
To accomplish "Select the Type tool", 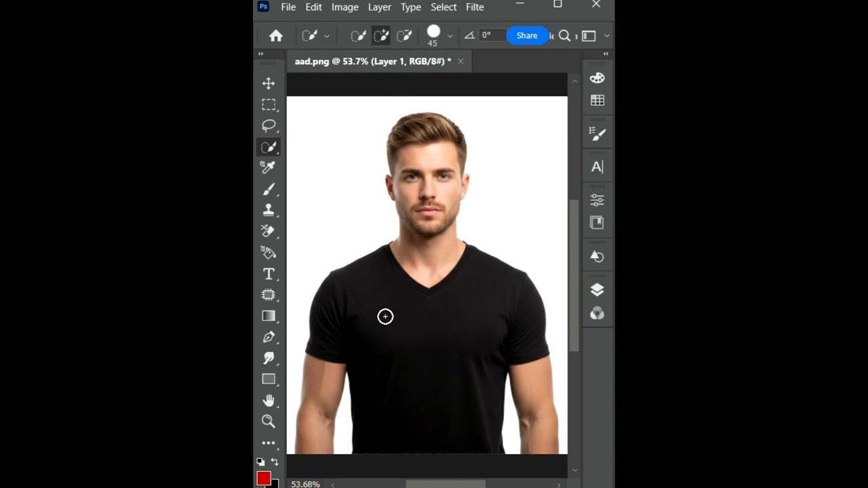I will [269, 274].
